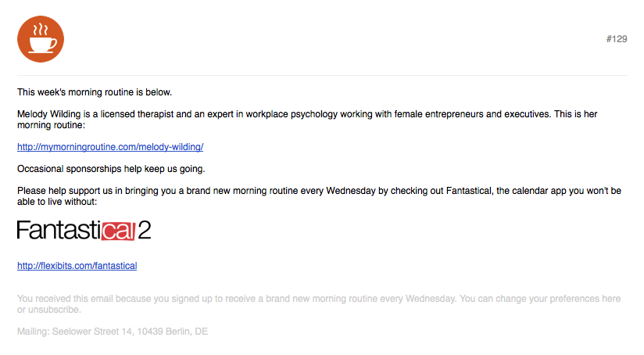Click the horizontal divider below the header
This screenshot has height=355, width=644.
click(322, 75)
